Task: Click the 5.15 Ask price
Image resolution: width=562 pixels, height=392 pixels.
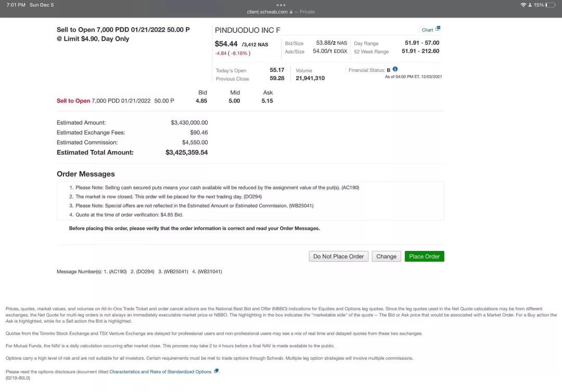Action: [267, 101]
